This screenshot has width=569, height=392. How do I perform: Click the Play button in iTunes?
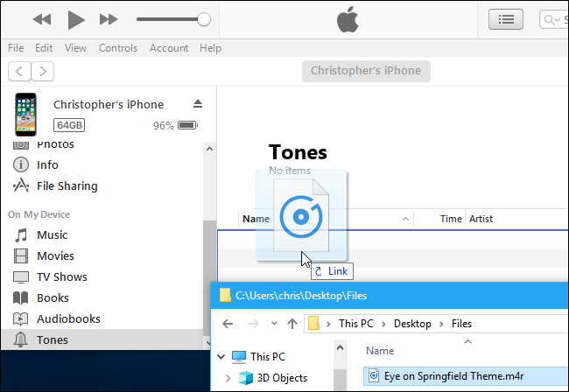(76, 18)
